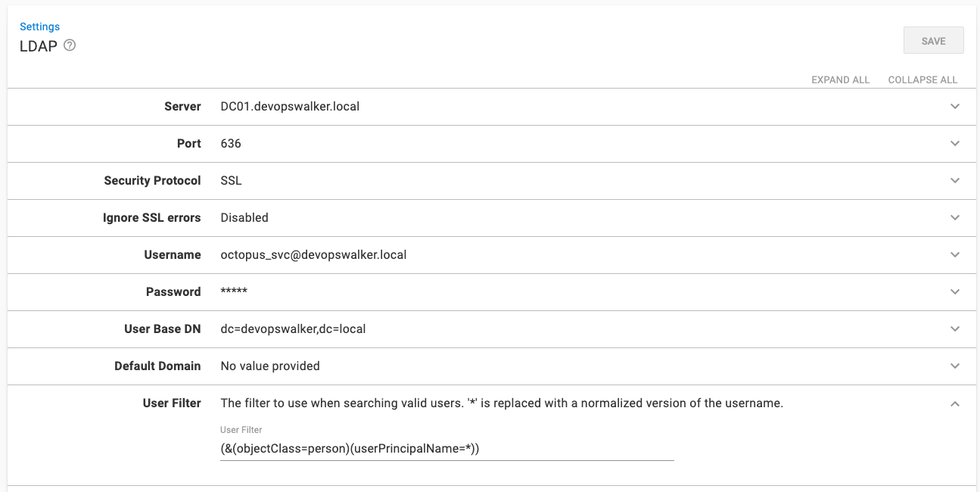The image size is (980, 492).
Task: Expand the Username row chevron
Action: tap(954, 255)
